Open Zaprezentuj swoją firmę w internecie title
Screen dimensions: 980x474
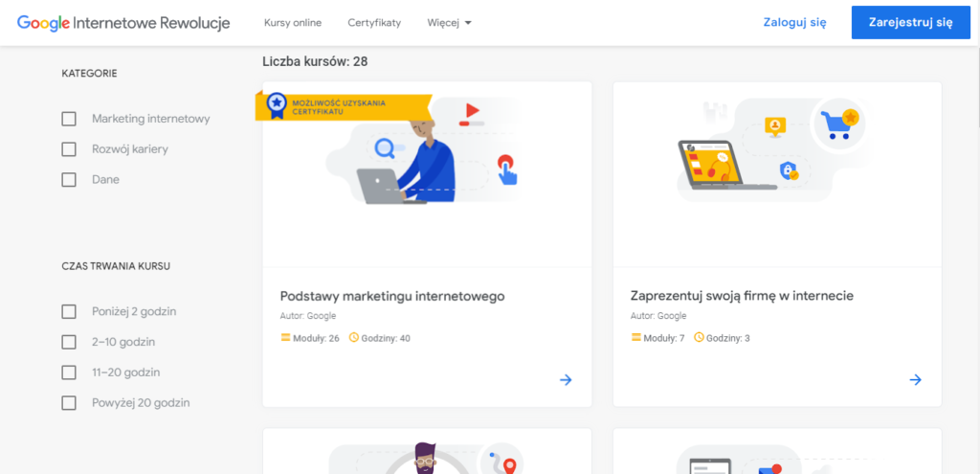coord(742,296)
